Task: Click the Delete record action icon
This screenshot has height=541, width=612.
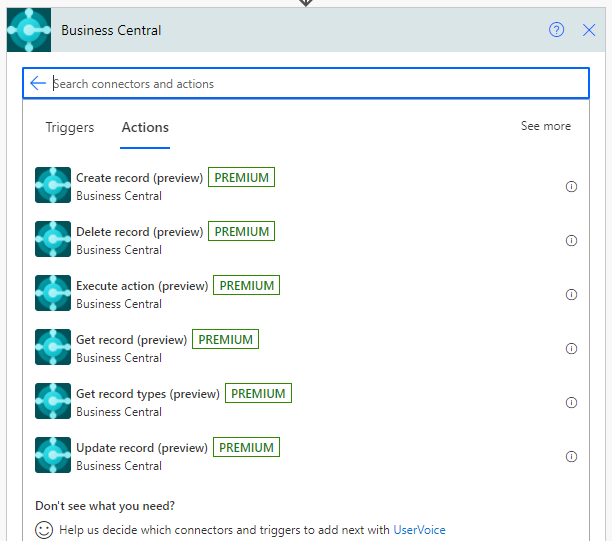Action: pyautogui.click(x=53, y=239)
